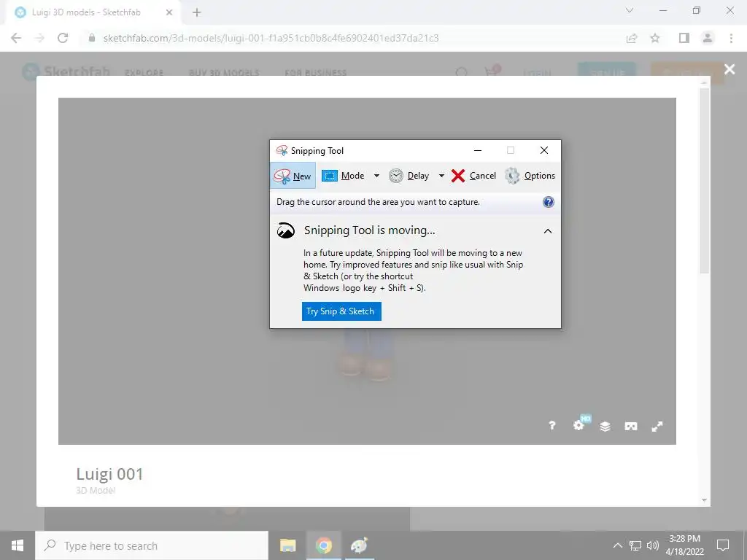
Task: Click the Mode button in Snipping Tool
Action: click(x=343, y=176)
